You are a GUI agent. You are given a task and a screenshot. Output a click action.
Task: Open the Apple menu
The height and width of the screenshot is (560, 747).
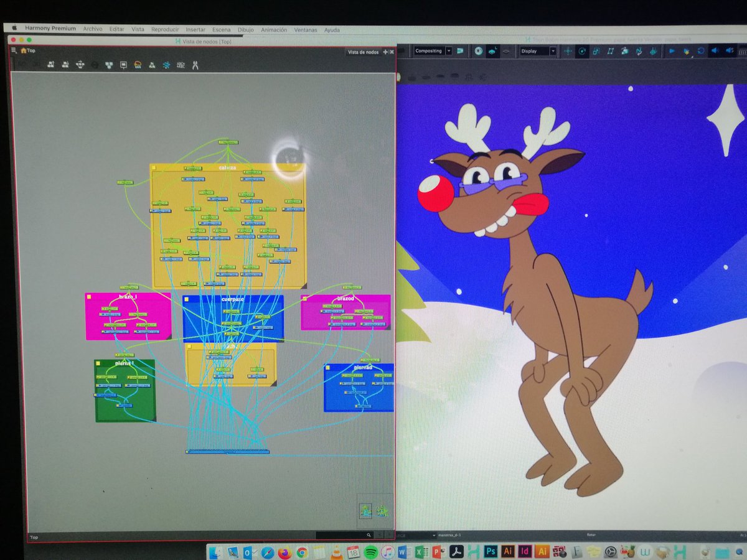coord(13,28)
